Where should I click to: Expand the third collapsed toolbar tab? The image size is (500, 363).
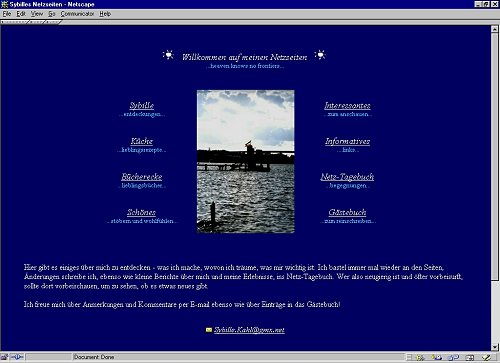click(x=52, y=22)
